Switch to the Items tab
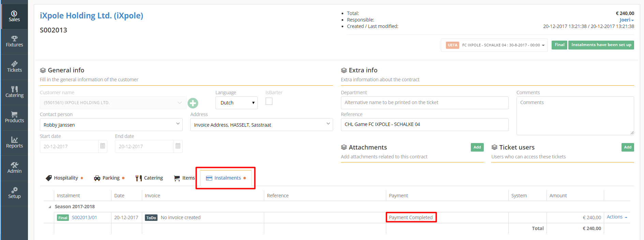Screen dimensions: 644x240 coord(184,178)
